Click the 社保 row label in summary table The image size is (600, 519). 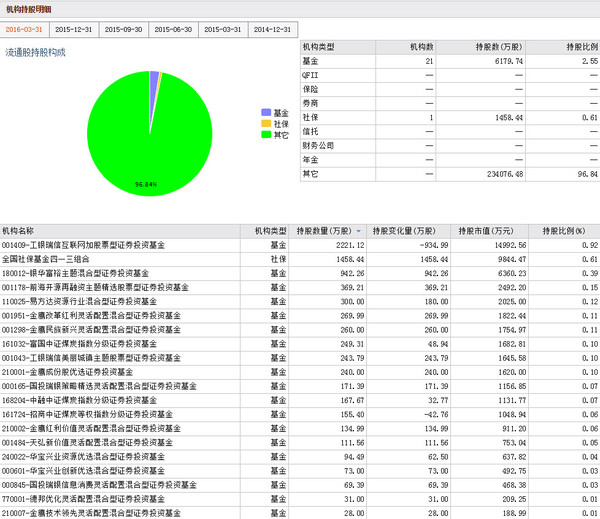coord(310,118)
